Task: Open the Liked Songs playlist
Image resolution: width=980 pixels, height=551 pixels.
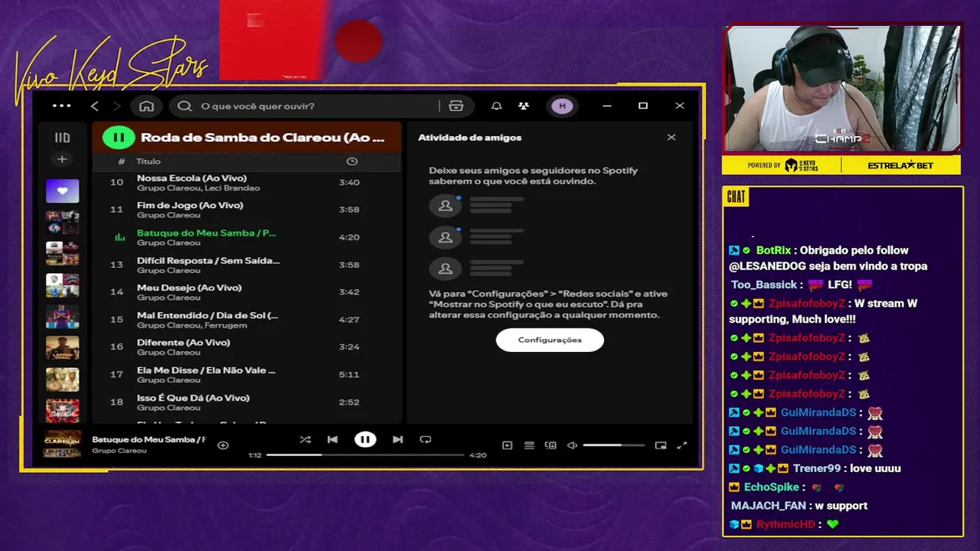Action: point(62,191)
